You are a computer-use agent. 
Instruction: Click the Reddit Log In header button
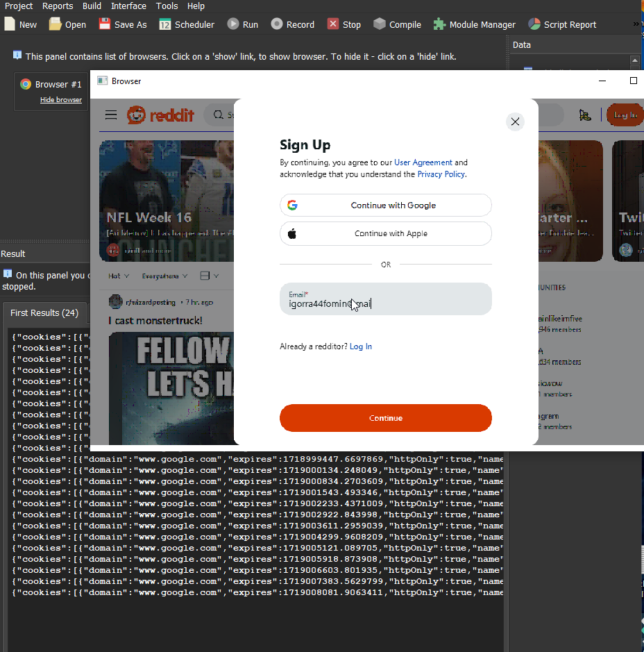pos(625,115)
